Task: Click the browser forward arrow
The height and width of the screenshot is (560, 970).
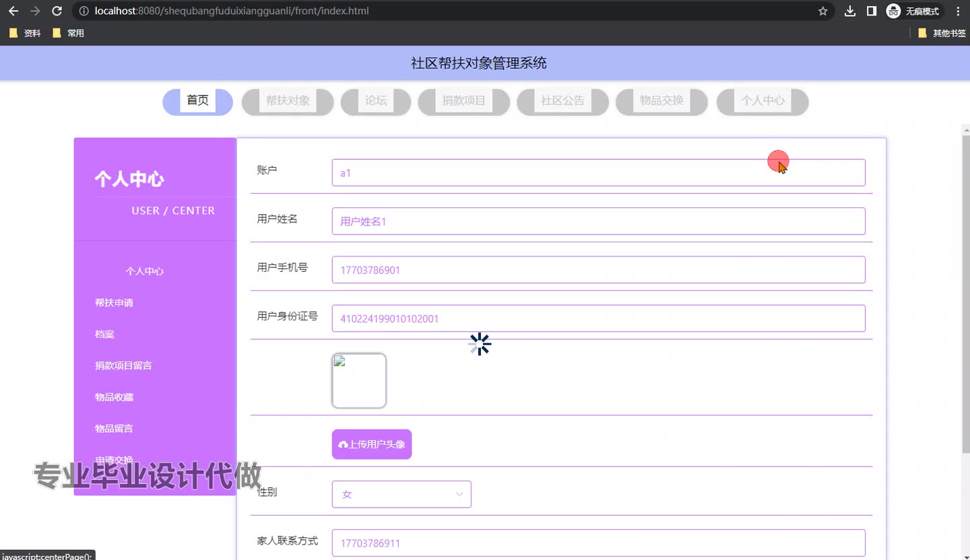Action: click(35, 11)
